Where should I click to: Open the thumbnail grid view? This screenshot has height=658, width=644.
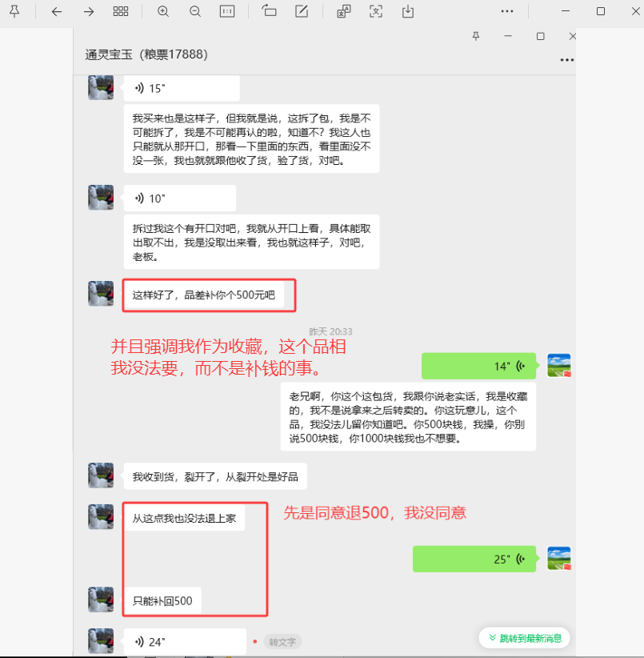click(121, 11)
